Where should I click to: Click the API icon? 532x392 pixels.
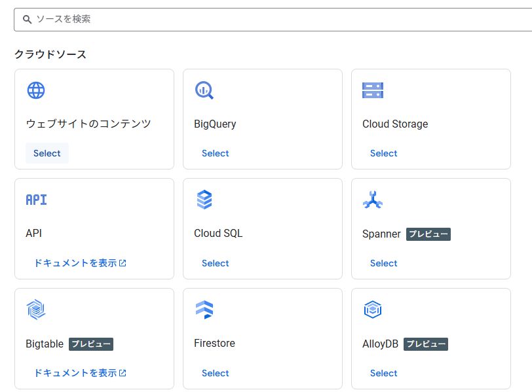tap(36, 200)
